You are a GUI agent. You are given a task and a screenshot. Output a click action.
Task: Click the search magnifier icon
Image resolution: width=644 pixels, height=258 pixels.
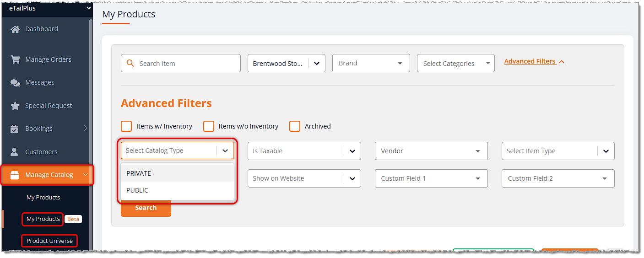[x=130, y=63]
